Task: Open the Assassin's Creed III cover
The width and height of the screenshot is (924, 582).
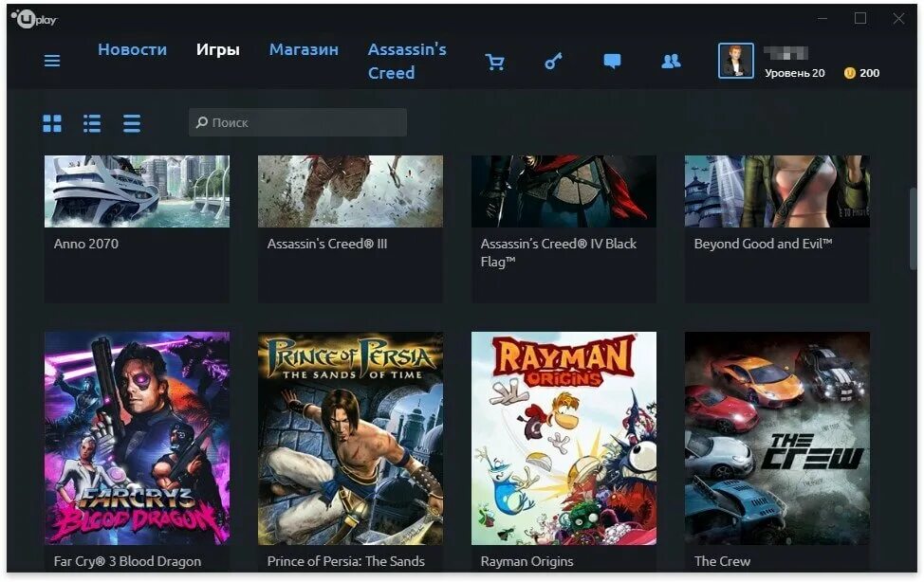Action: point(350,191)
